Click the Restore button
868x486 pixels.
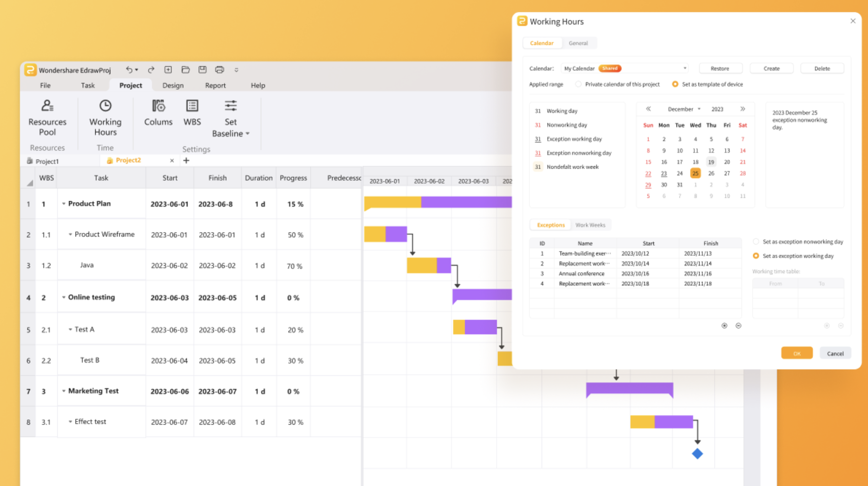click(x=720, y=69)
